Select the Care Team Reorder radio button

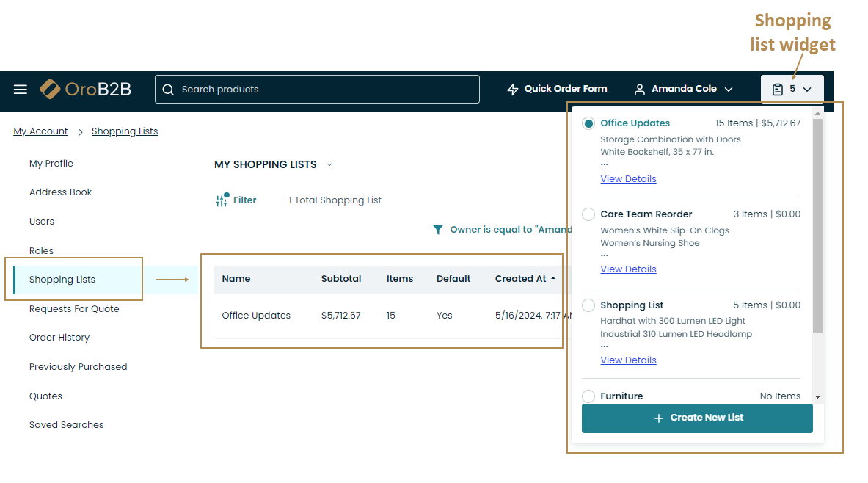[x=588, y=214]
